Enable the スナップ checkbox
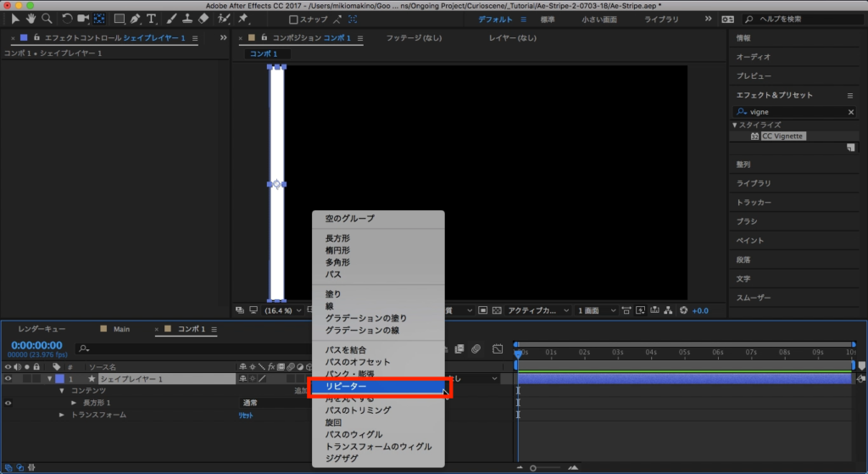868x474 pixels. tap(293, 19)
